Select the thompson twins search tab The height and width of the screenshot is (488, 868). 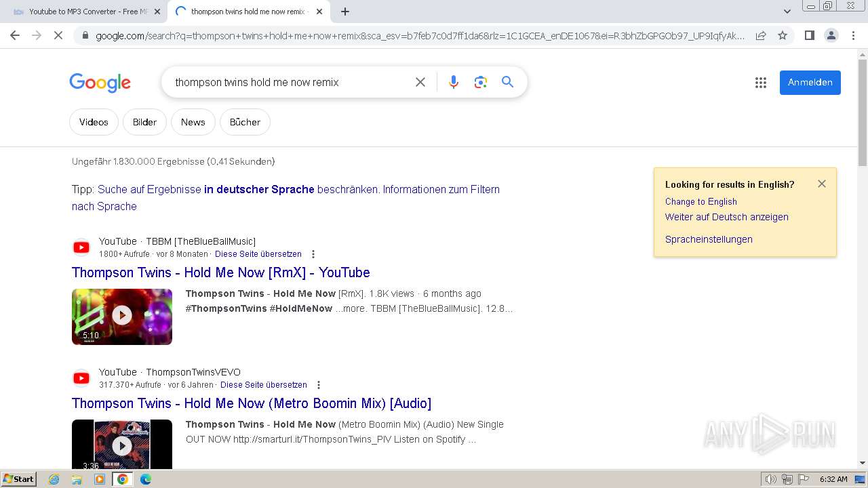pyautogui.click(x=248, y=12)
